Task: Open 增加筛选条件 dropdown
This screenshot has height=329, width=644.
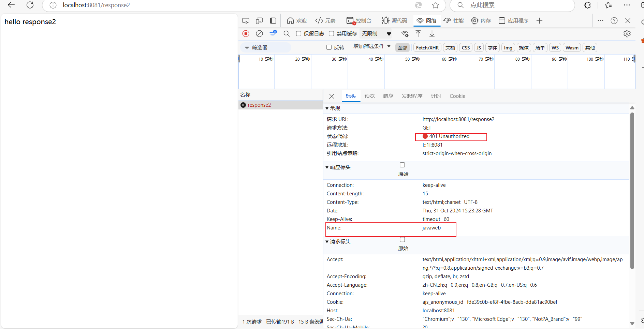Action: click(372, 46)
